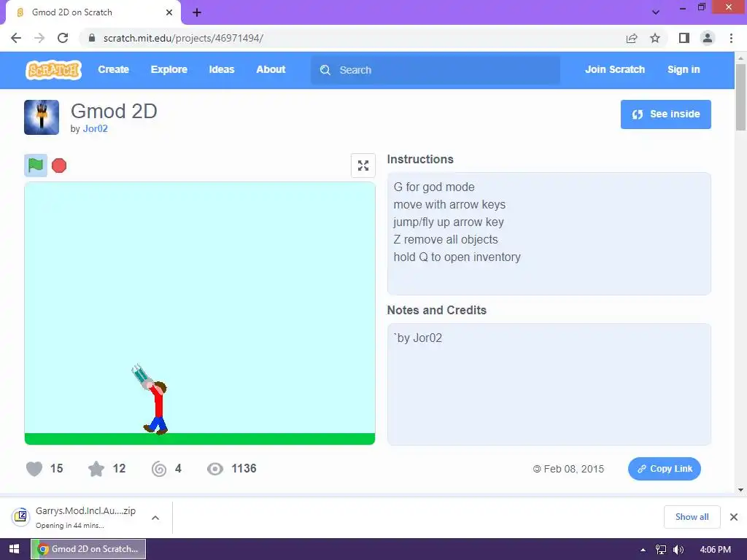Love this project with the heart icon

click(34, 469)
